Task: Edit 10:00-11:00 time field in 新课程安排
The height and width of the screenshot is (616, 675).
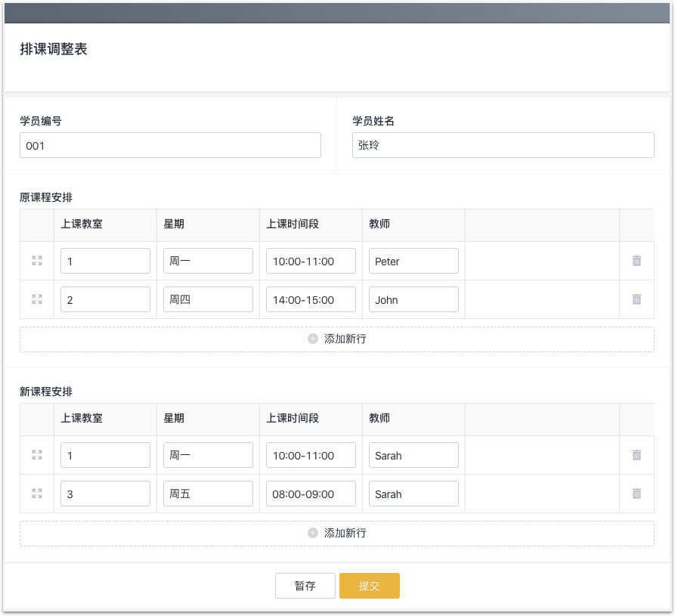Action: click(311, 455)
